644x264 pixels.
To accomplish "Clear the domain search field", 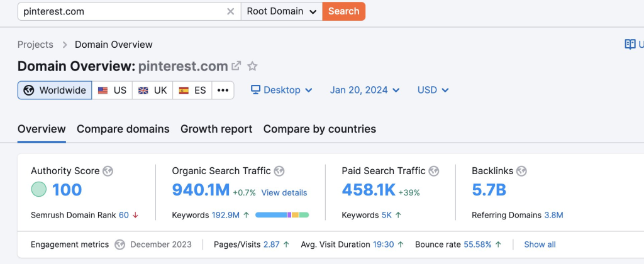I will coord(230,11).
